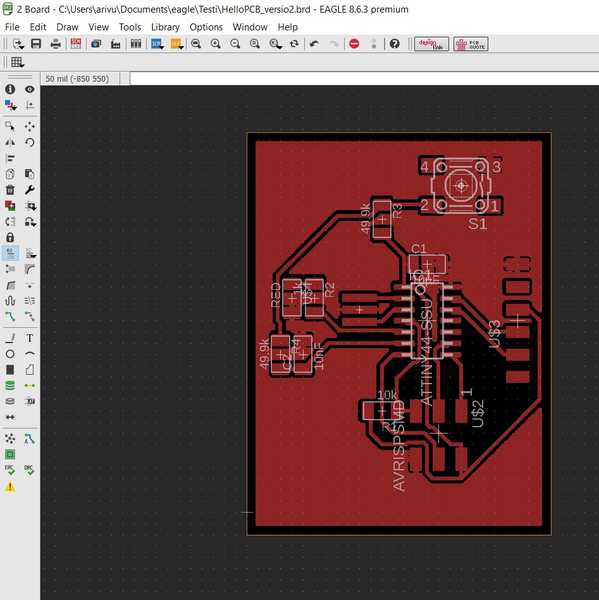Screen dimensions: 599x600
Task: Select the Arc tool
Action: (30, 354)
